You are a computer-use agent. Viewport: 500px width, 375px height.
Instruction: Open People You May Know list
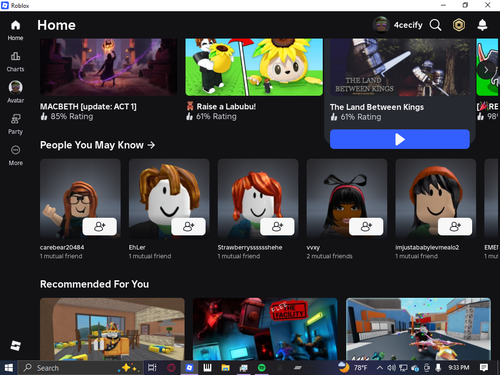coord(97,145)
